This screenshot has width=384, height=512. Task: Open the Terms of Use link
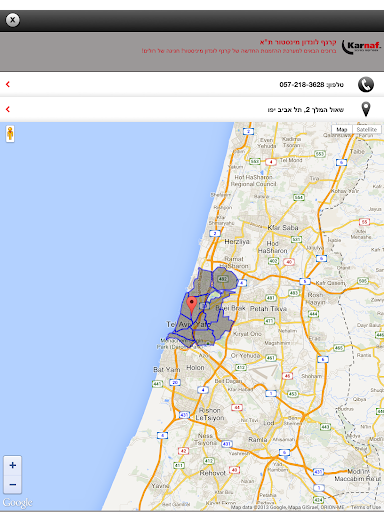(x=366, y=507)
